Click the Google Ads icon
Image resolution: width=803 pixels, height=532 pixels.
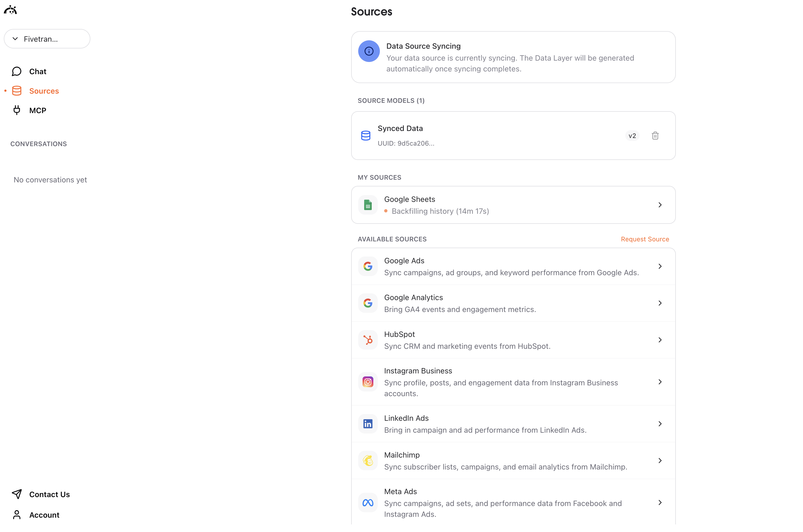pos(368,266)
